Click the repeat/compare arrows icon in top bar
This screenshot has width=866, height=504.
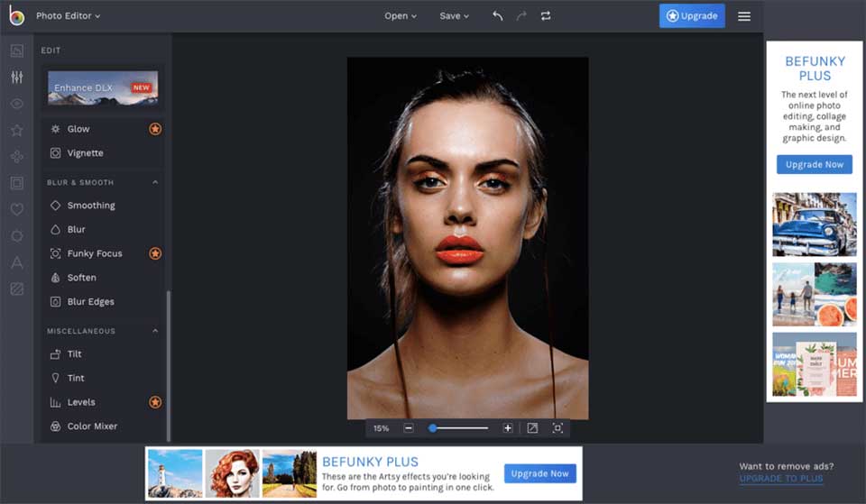click(546, 16)
